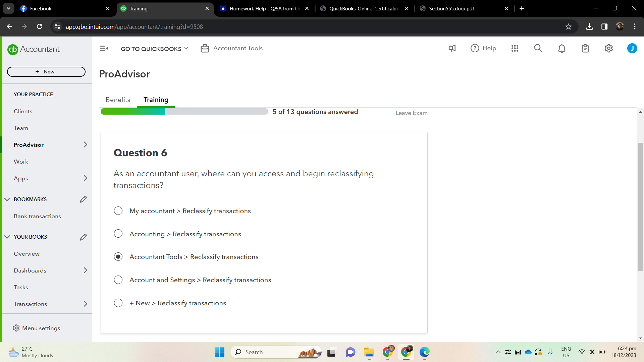The width and height of the screenshot is (644, 362).
Task: Open the Accountant Tools menu
Action: tap(231, 48)
